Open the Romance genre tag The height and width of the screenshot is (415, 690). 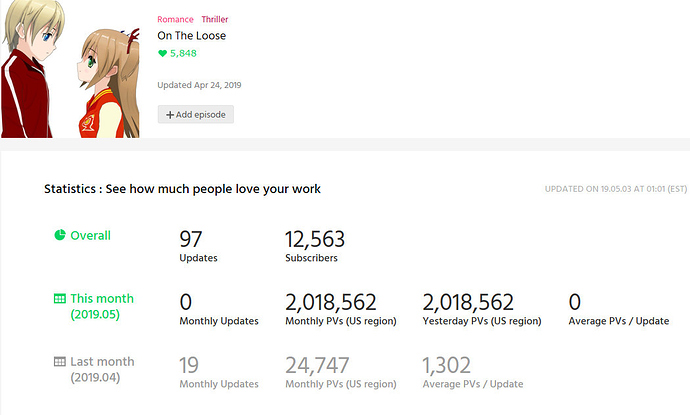tap(175, 19)
